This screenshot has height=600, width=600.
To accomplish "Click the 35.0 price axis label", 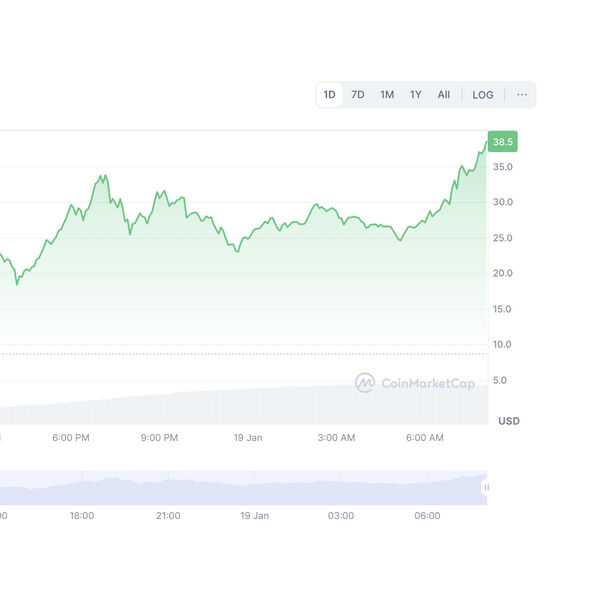I will pyautogui.click(x=502, y=167).
